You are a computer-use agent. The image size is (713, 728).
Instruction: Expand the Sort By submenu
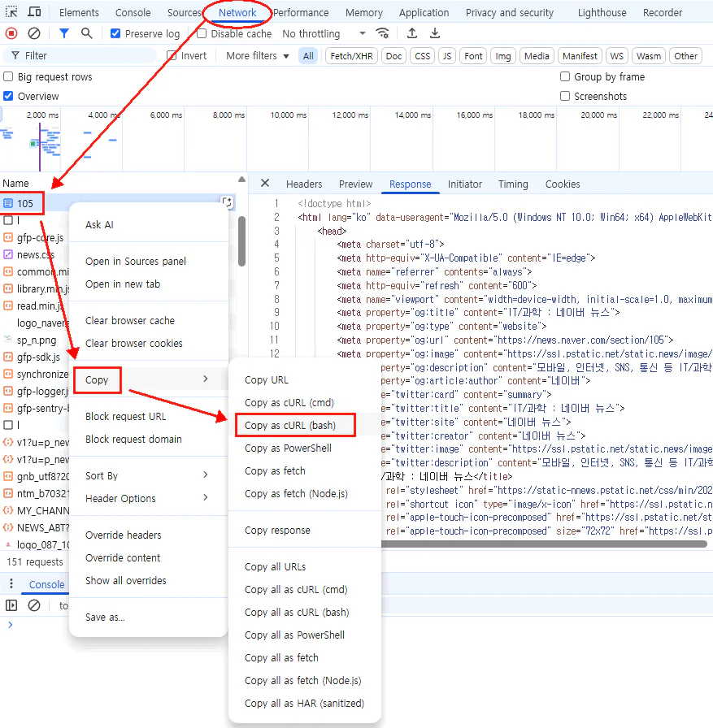[148, 475]
